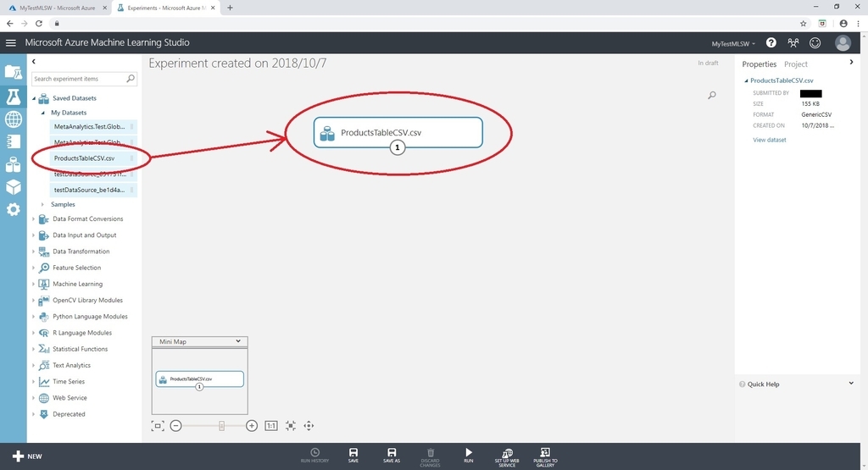
Task: Switch to MyTestMLSW browser tab
Action: [58, 8]
